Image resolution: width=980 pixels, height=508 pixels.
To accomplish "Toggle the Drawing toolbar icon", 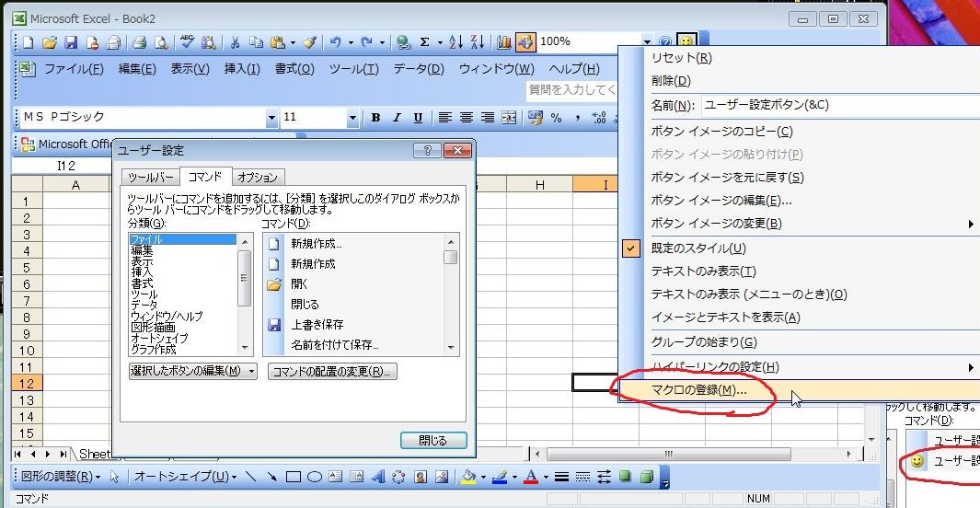I will click(525, 42).
